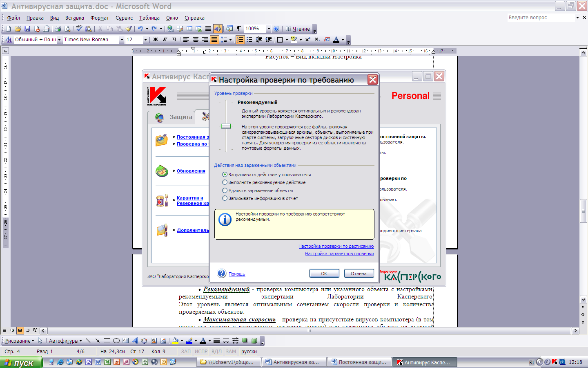Viewport: 588px width, 368px height.
Task: Insert a hyperlink using the globe icon
Action: tap(171, 29)
